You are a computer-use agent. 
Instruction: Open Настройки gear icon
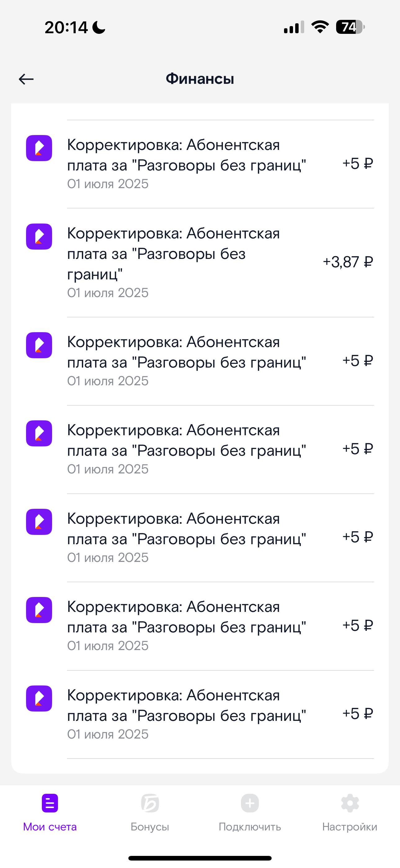(x=350, y=803)
